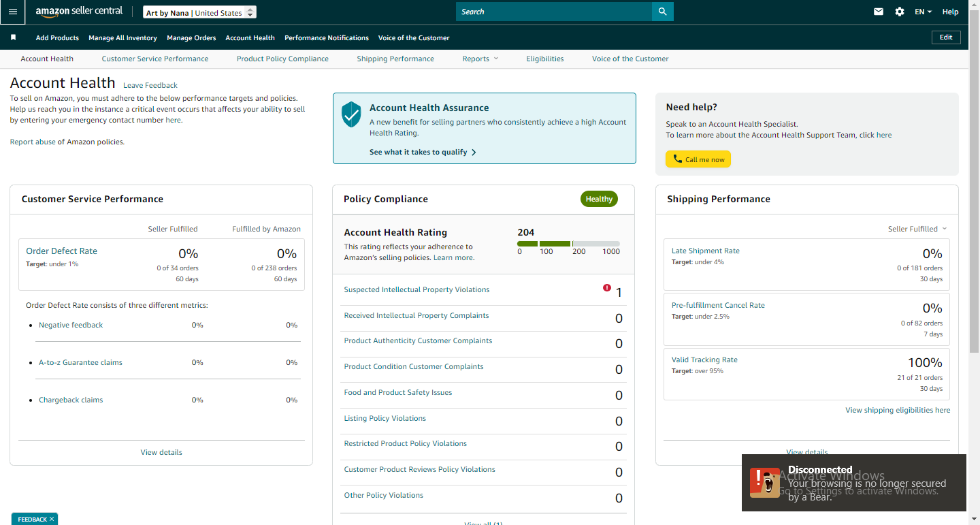This screenshot has height=525, width=980.
Task: Open the Seller Fulfilled shipping dropdown
Action: [917, 229]
